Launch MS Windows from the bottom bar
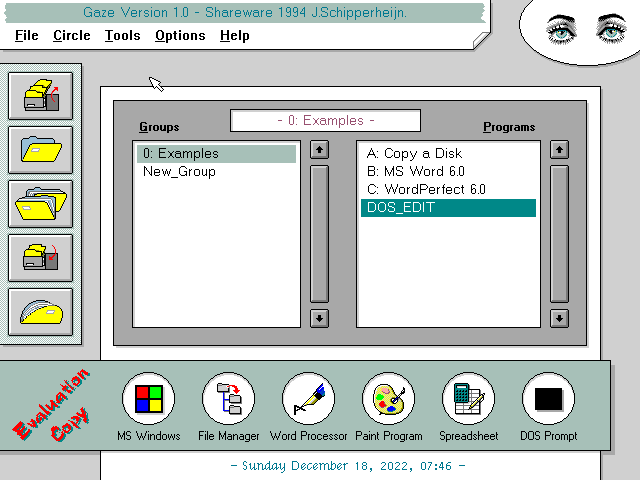Screen dimensions: 640x480 149,399
